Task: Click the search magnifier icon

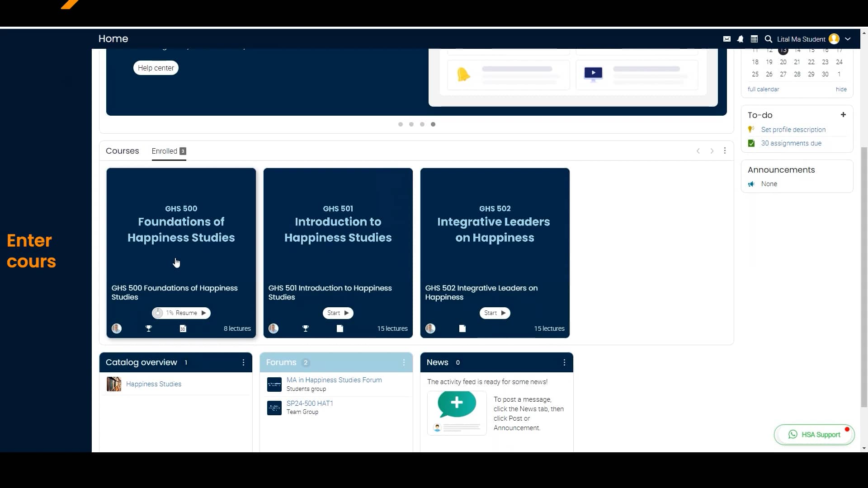Action: point(768,39)
